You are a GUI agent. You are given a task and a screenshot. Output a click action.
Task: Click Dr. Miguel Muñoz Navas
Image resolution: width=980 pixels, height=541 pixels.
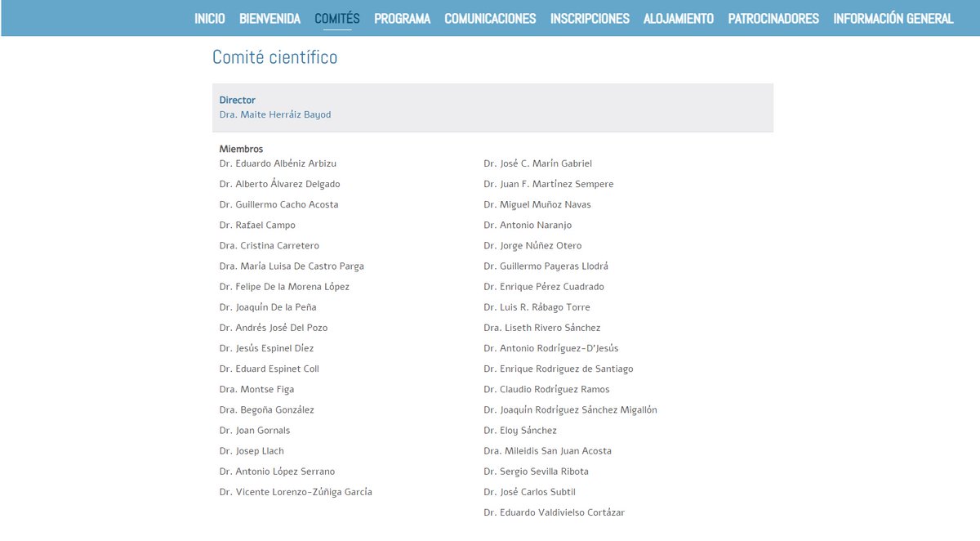coord(537,204)
